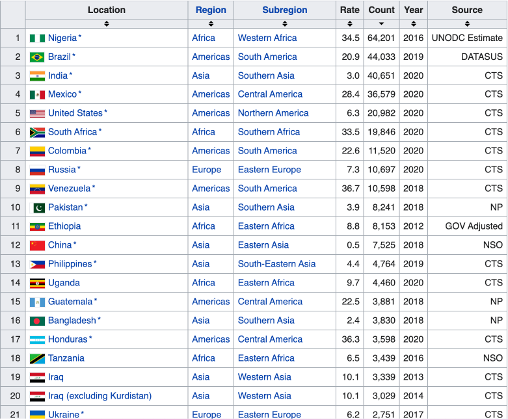The image size is (508, 420).
Task: Toggle sort on the Count column
Action: tap(381, 24)
